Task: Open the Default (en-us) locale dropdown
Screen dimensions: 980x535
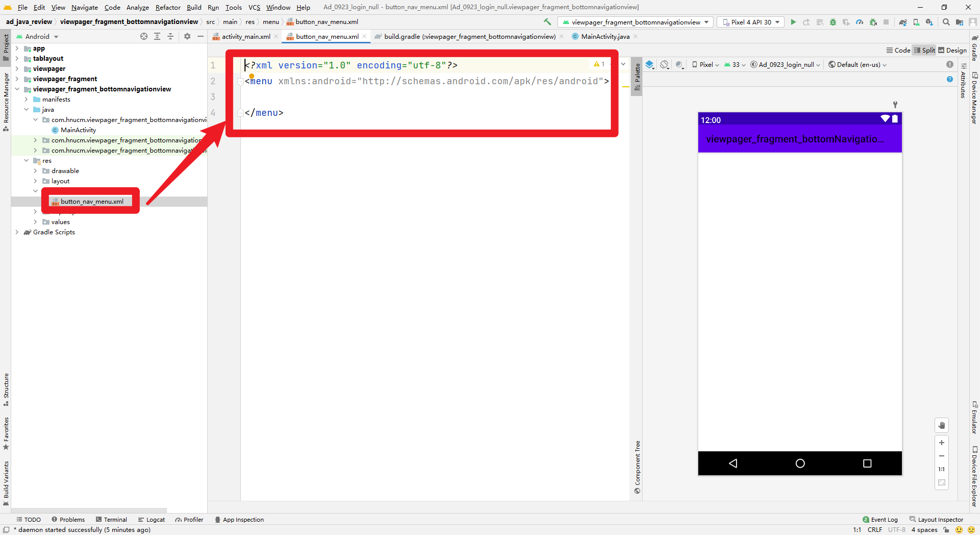Action: 857,64
